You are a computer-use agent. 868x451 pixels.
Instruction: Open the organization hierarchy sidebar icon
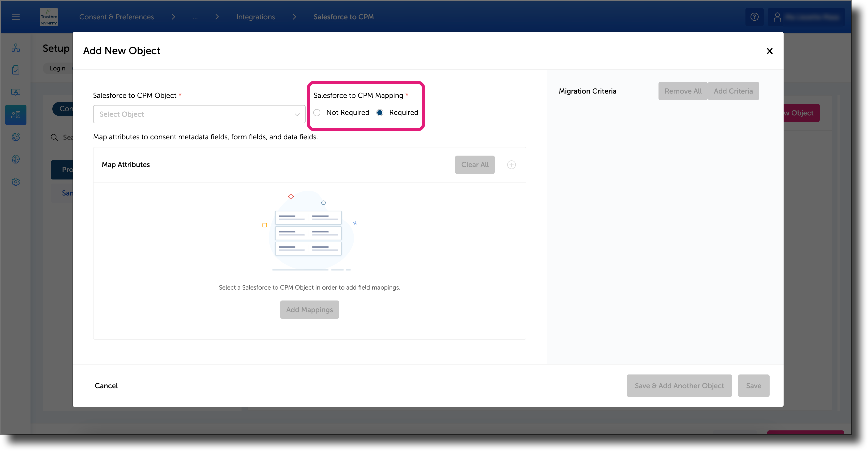(x=16, y=48)
